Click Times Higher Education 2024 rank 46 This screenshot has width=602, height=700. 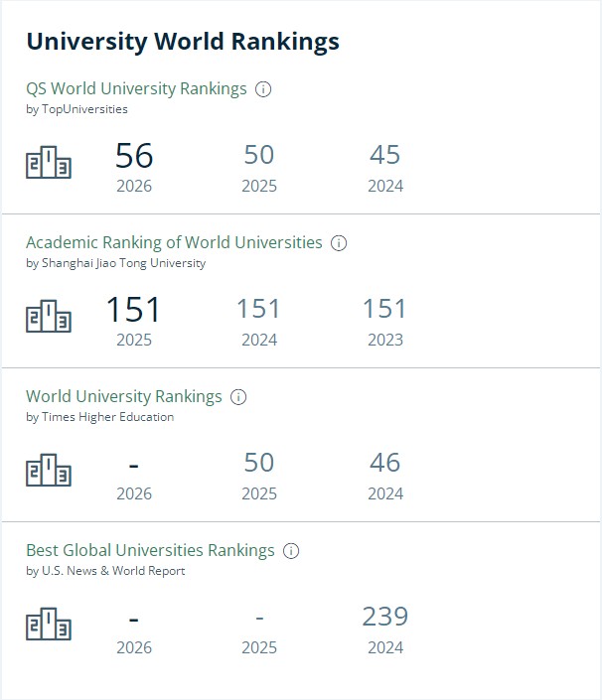click(384, 463)
